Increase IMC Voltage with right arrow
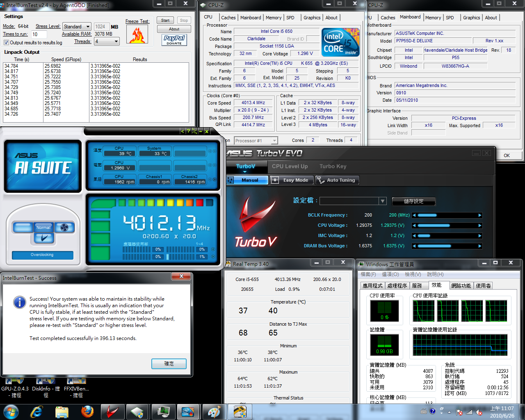This screenshot has height=420, width=525. pyautogui.click(x=480, y=236)
